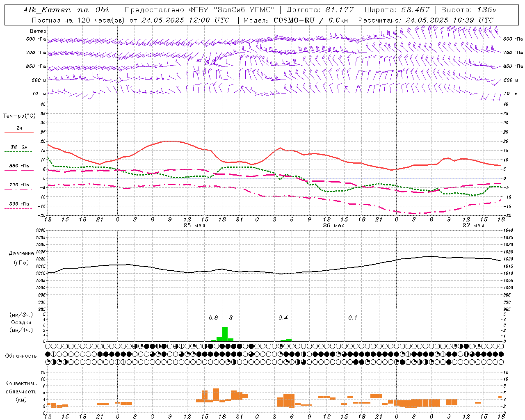This screenshot has height=420, width=525.
Task: Click the tallest green precipitation bar
Action: click(225, 334)
